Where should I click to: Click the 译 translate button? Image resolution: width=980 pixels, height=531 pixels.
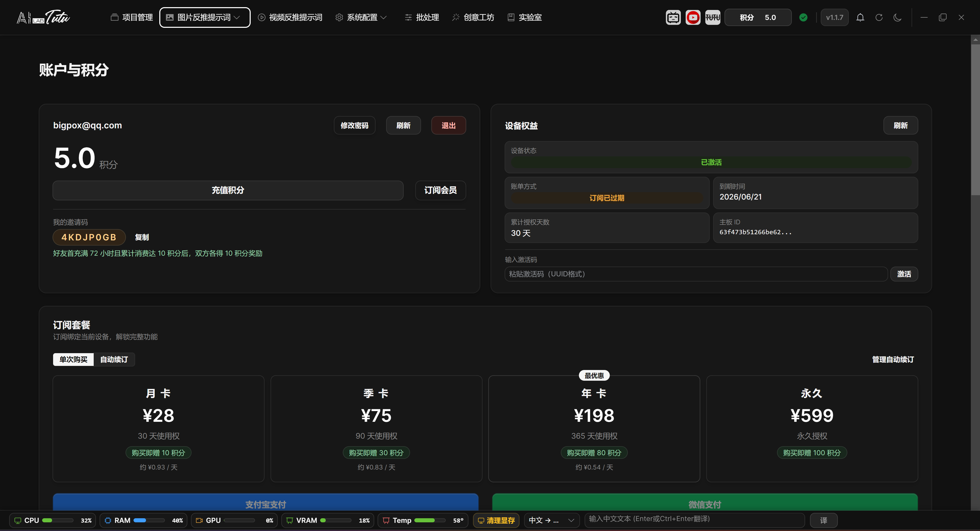824,520
